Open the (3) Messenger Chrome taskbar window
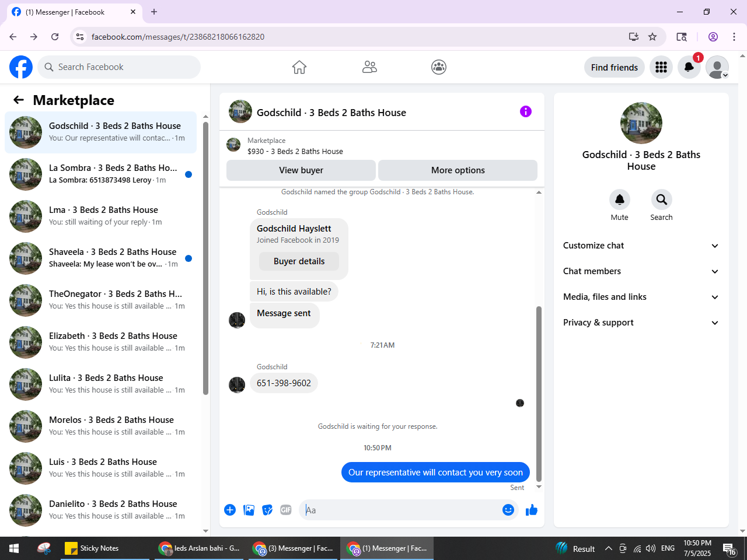Image resolution: width=747 pixels, height=560 pixels. 293,548
